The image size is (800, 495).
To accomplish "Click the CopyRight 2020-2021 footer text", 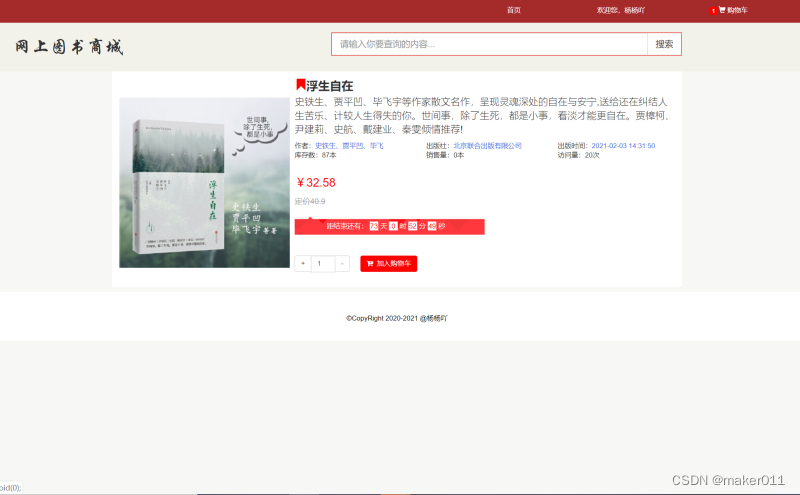I will [397, 318].
